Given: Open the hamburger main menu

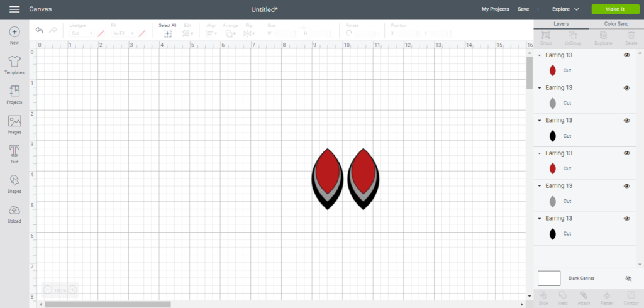Looking at the screenshot, I should 14,9.
